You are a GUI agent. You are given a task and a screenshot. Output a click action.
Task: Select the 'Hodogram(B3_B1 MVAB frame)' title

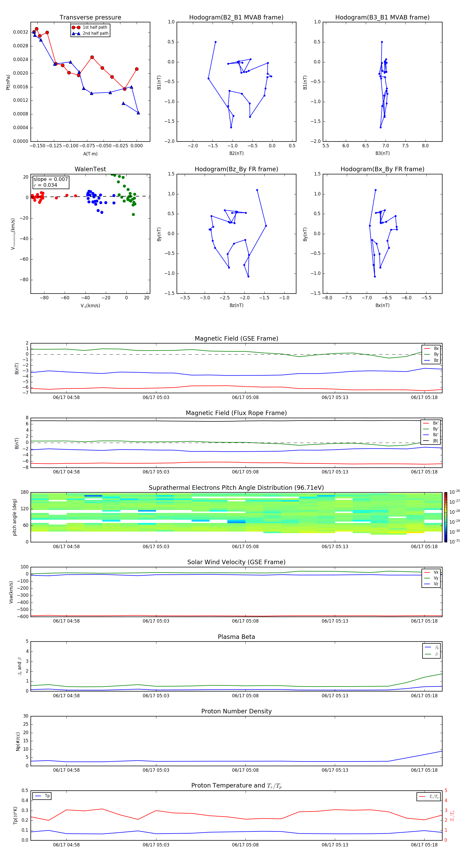(382, 18)
